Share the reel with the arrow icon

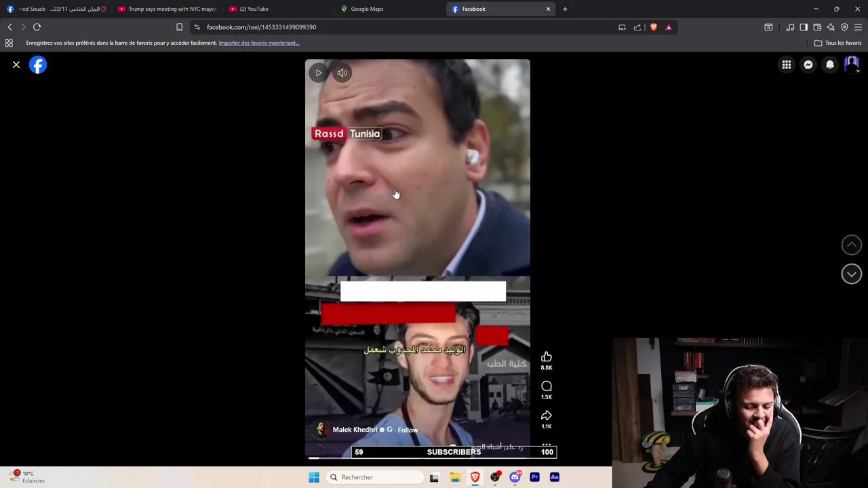pos(547,415)
